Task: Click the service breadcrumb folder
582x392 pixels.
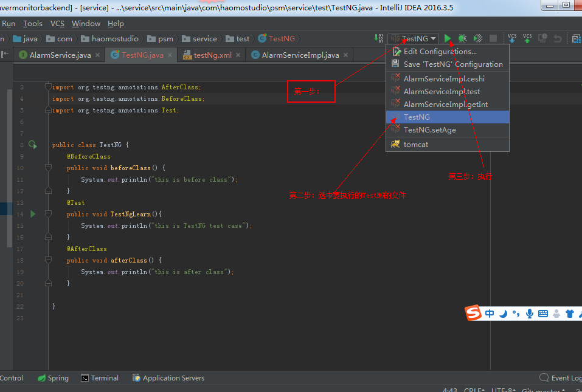Action: click(199, 38)
